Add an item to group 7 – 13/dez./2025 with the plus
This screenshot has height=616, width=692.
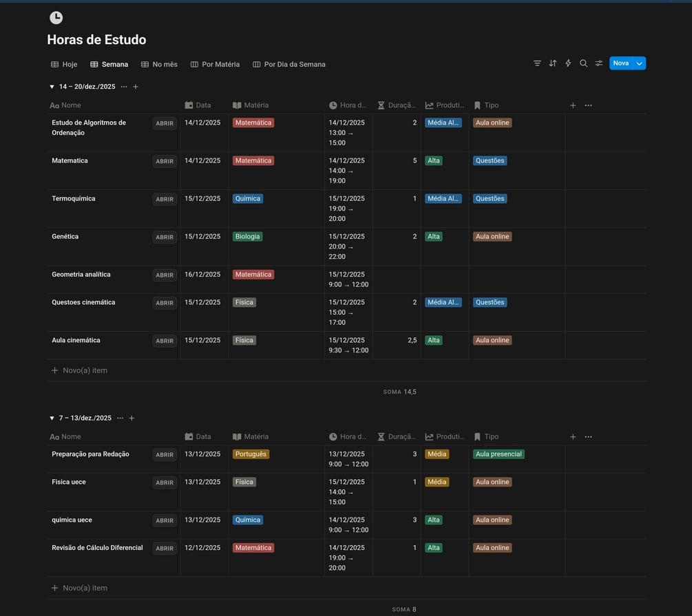coord(132,418)
